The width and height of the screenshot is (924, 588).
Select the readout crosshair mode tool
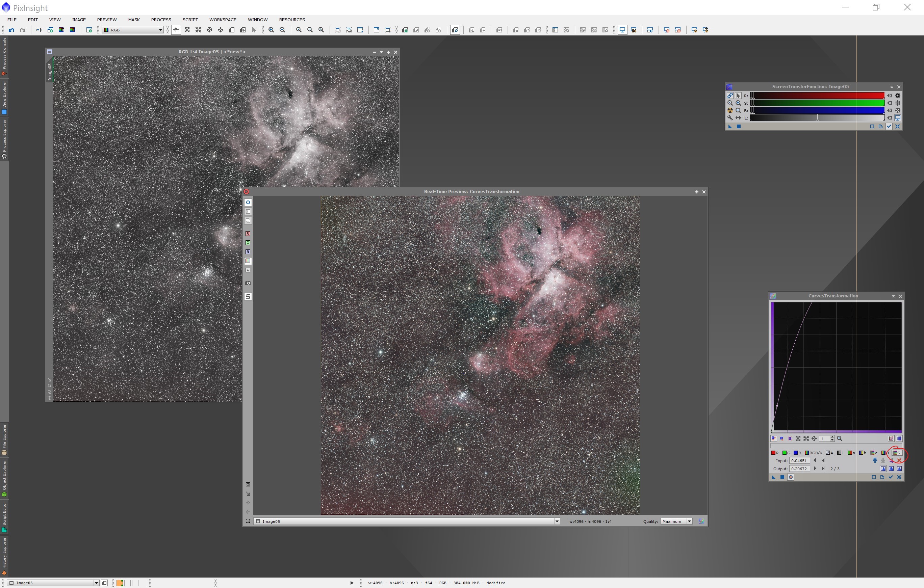point(176,30)
